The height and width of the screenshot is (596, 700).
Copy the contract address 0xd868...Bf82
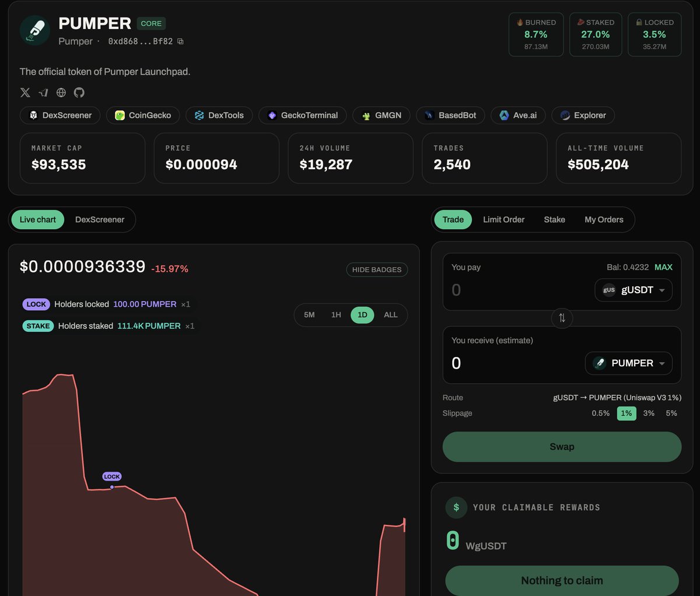pos(180,41)
